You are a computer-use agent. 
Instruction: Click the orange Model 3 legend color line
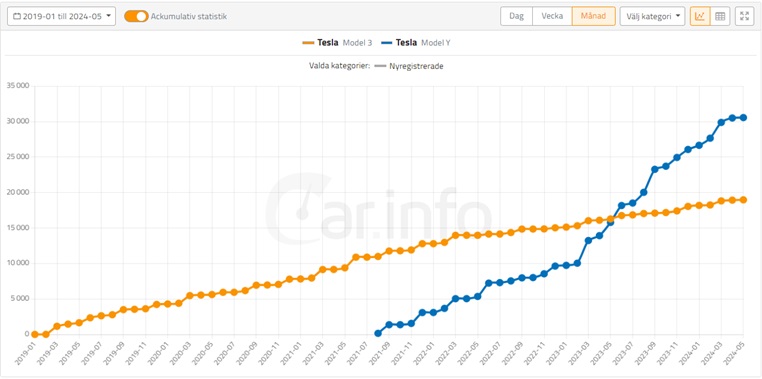309,43
